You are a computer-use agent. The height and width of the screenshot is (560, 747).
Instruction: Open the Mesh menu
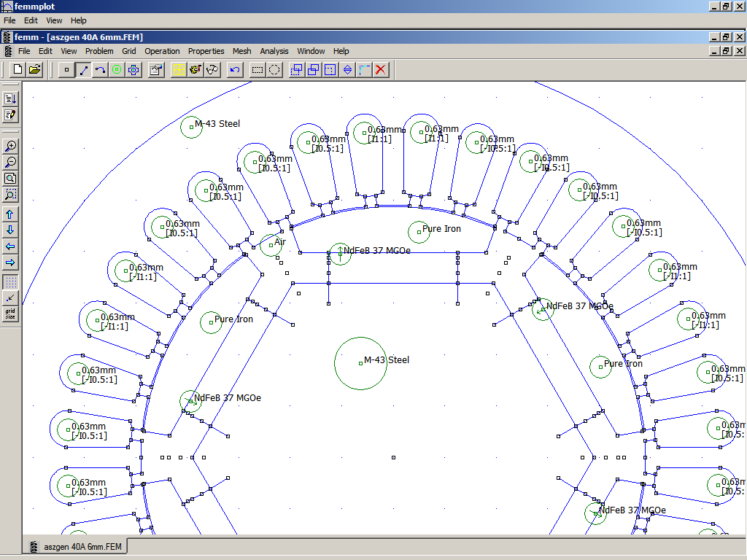point(241,51)
